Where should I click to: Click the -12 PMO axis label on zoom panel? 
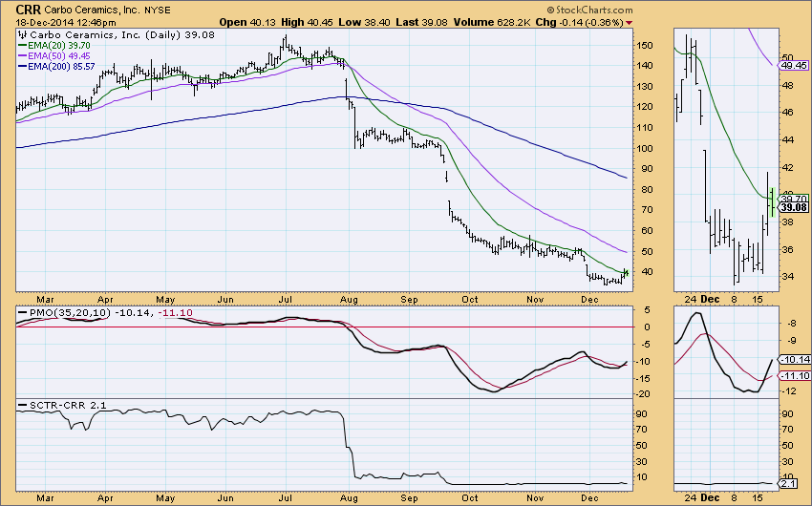point(789,391)
